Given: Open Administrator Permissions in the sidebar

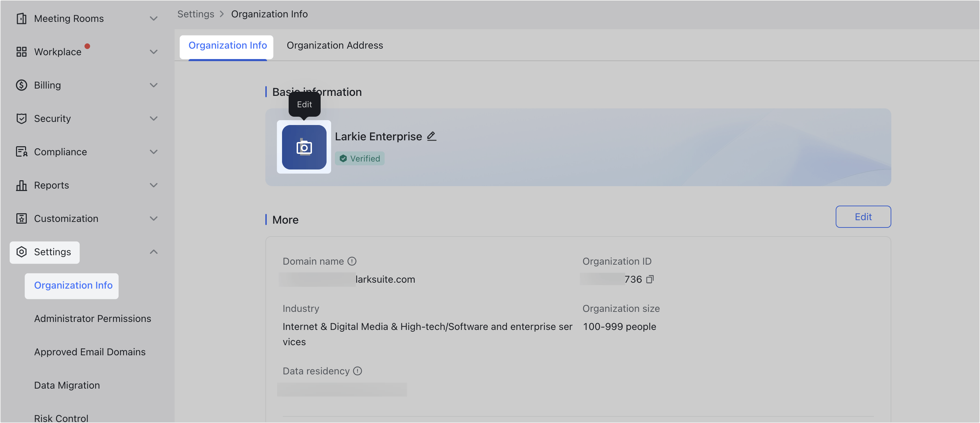Looking at the screenshot, I should 93,318.
